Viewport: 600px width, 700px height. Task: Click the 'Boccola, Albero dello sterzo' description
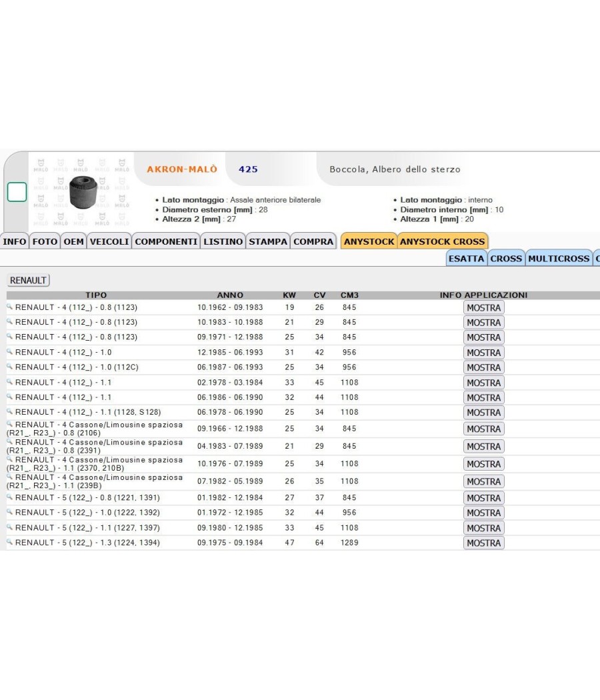pos(395,169)
